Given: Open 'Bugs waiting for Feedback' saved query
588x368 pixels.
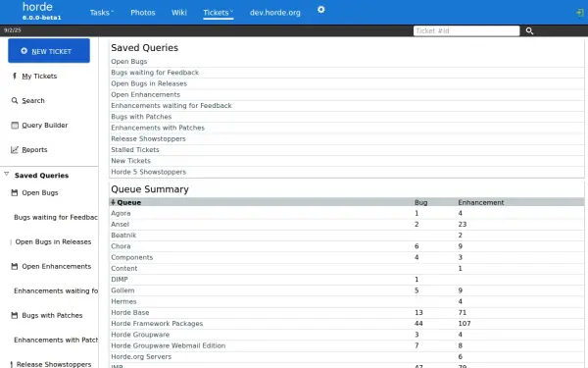Looking at the screenshot, I should (x=155, y=73).
